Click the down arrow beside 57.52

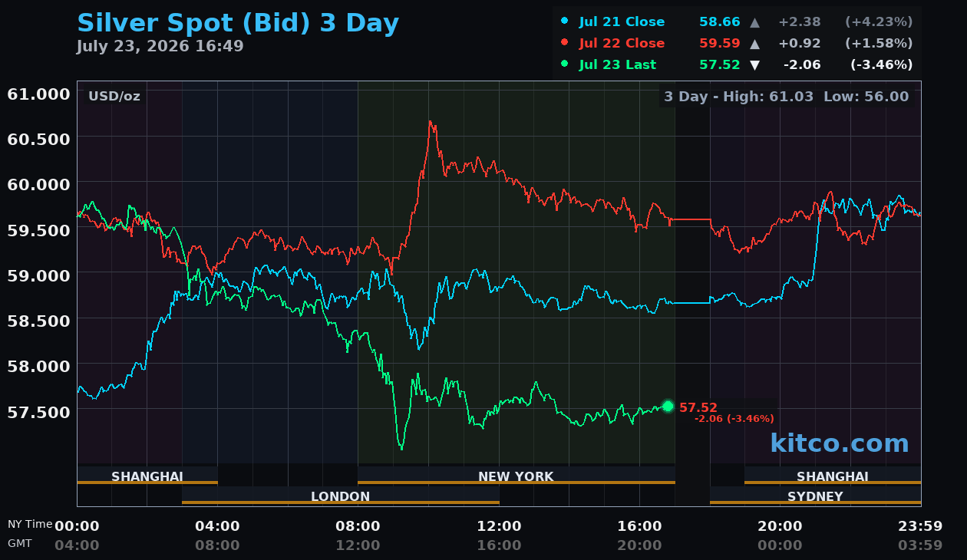754,65
